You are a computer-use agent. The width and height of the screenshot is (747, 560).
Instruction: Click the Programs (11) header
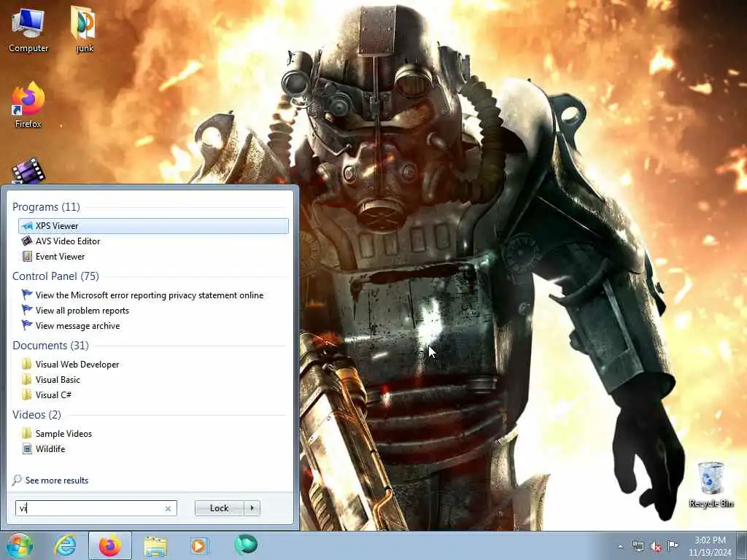(46, 206)
